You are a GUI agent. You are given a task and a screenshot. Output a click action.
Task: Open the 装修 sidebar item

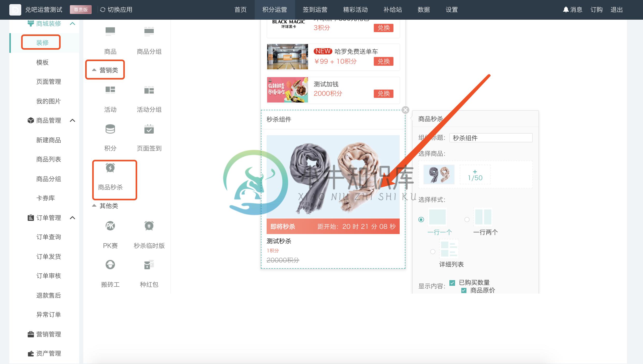42,43
